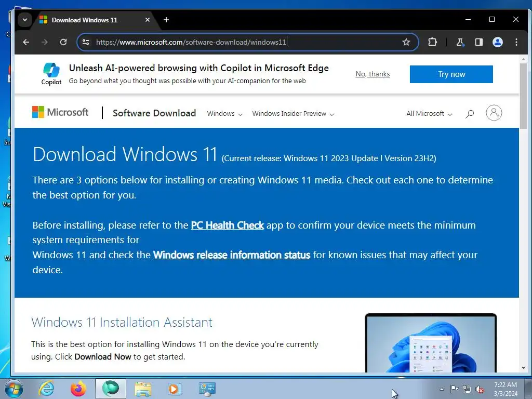This screenshot has height=399, width=532.
Task: Click the active browser taskbar icon
Action: [x=111, y=389]
